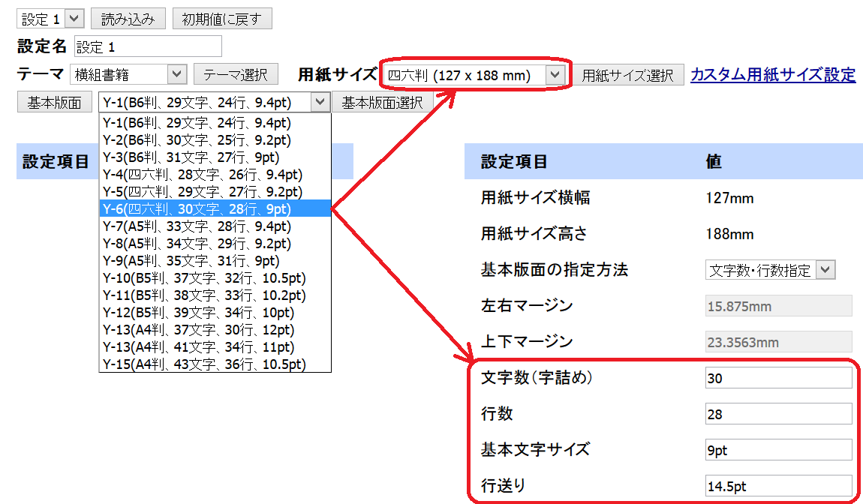Click the 文字数(字詰め) input field
The height and width of the screenshot is (504, 863).
point(778,378)
